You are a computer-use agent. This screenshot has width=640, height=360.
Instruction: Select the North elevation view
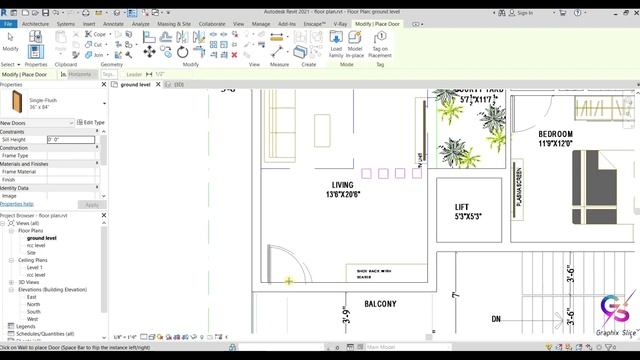(x=33, y=304)
